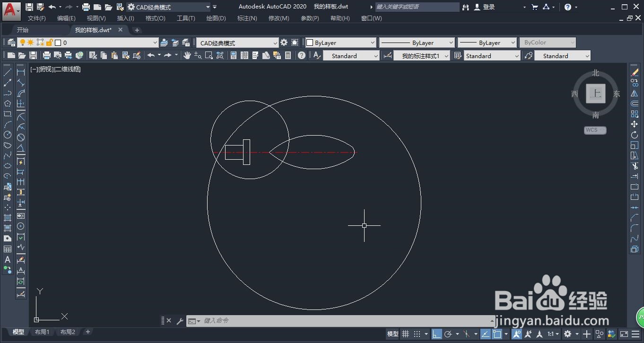Select the Mirror modify tool
The width and height of the screenshot is (644, 343).
[x=635, y=93]
